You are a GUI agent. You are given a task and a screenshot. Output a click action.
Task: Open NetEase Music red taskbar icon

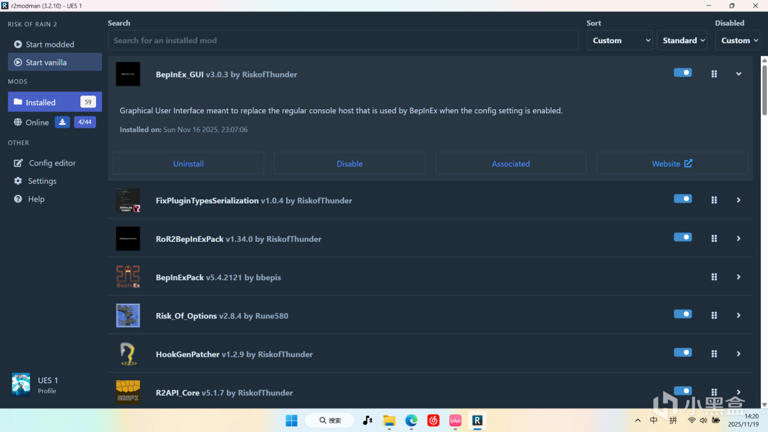pyautogui.click(x=433, y=420)
